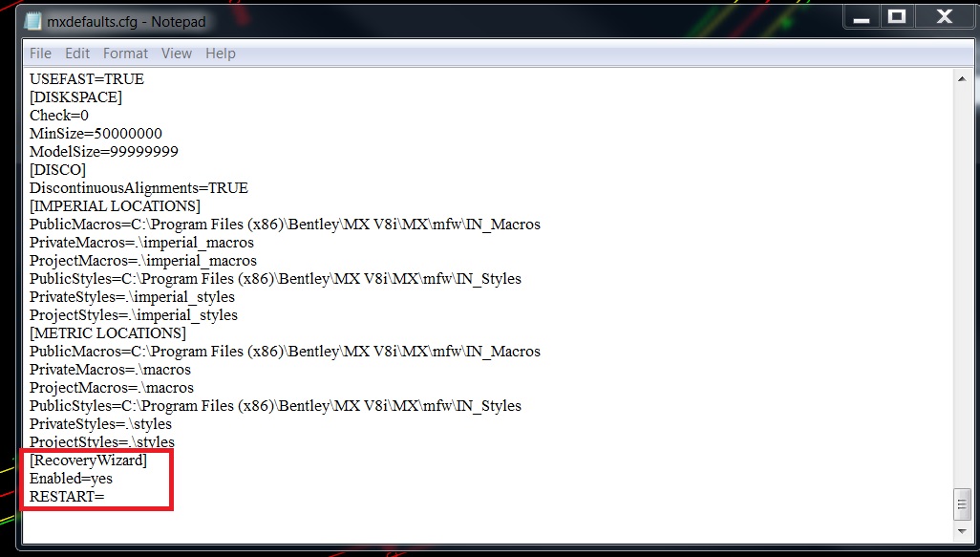
Task: Close the Notepad window
Action: tap(945, 17)
